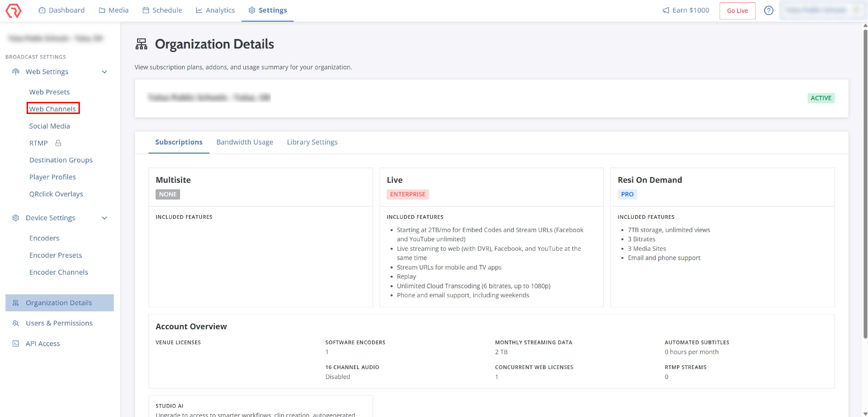Open API Access
Screen dimensions: 868x417
43,344
